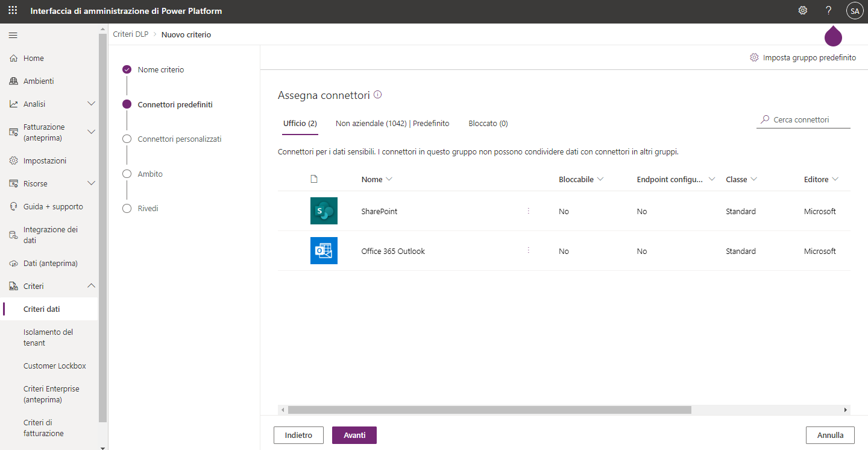Click Imposta gruppo predefinito label
Screen dimensions: 868x450
coord(810,57)
